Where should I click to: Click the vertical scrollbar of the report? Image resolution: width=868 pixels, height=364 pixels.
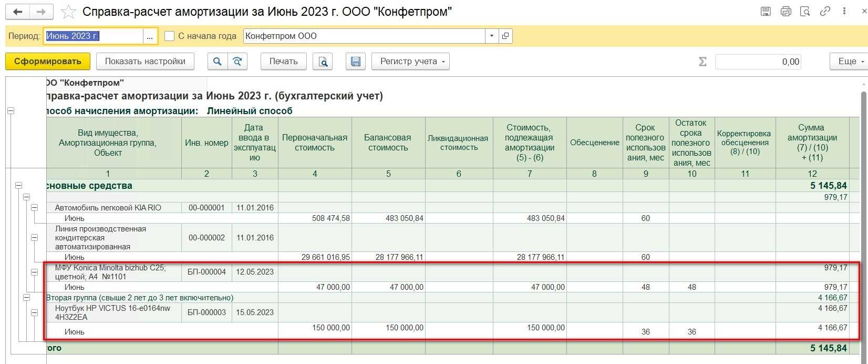click(x=864, y=210)
